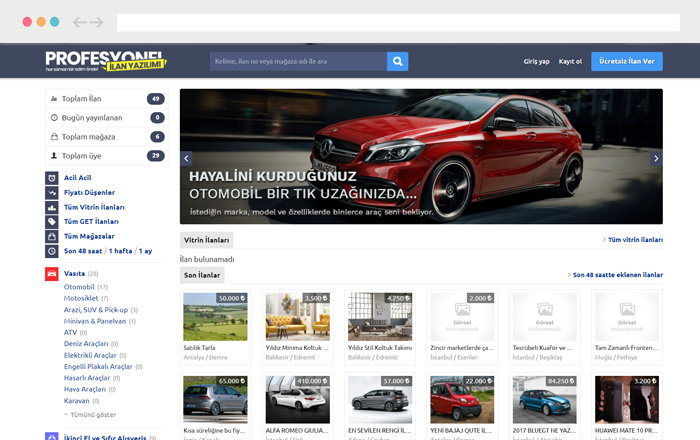Click the Profesyonel İlan Yazılımı logo

click(106, 61)
